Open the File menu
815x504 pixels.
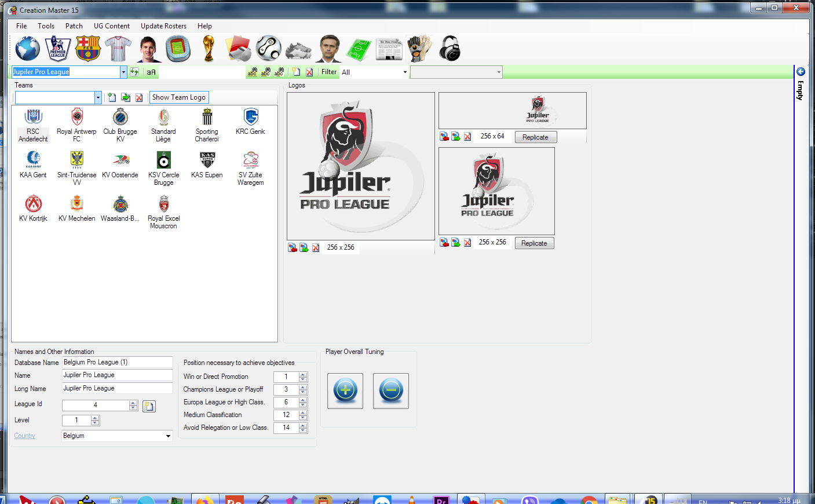[21, 26]
